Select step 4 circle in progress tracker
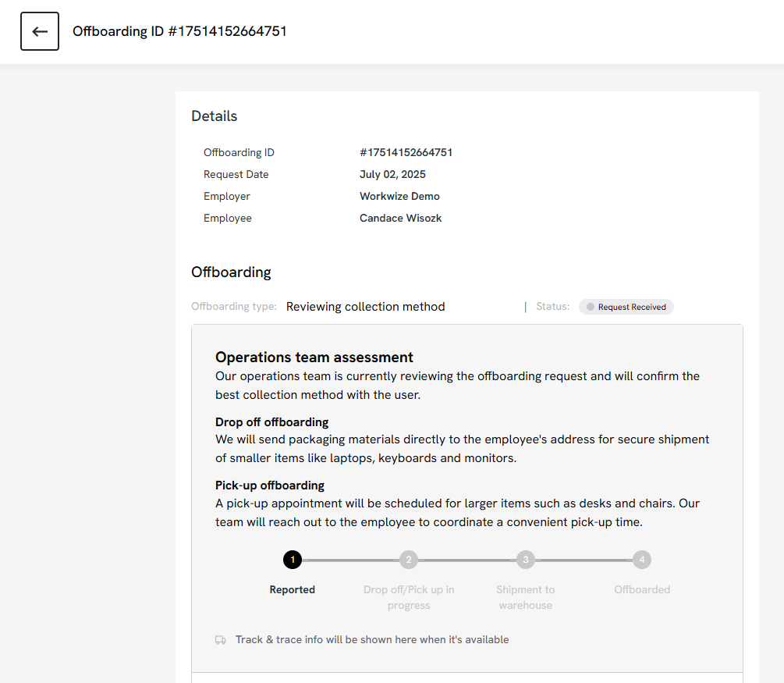 point(641,560)
